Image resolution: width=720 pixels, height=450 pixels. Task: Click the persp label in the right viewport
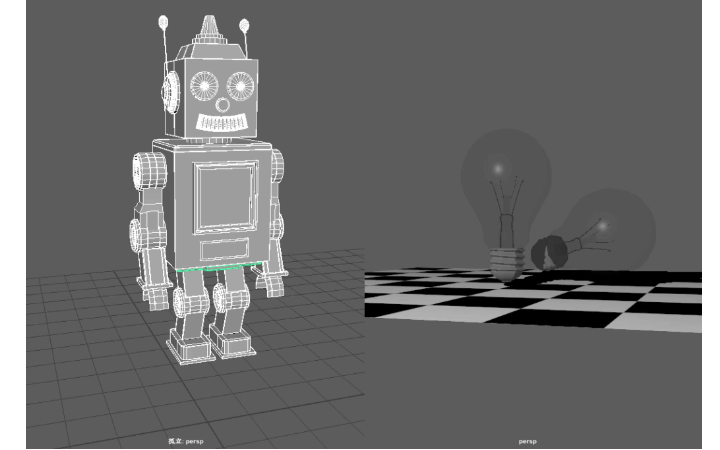click(x=527, y=441)
